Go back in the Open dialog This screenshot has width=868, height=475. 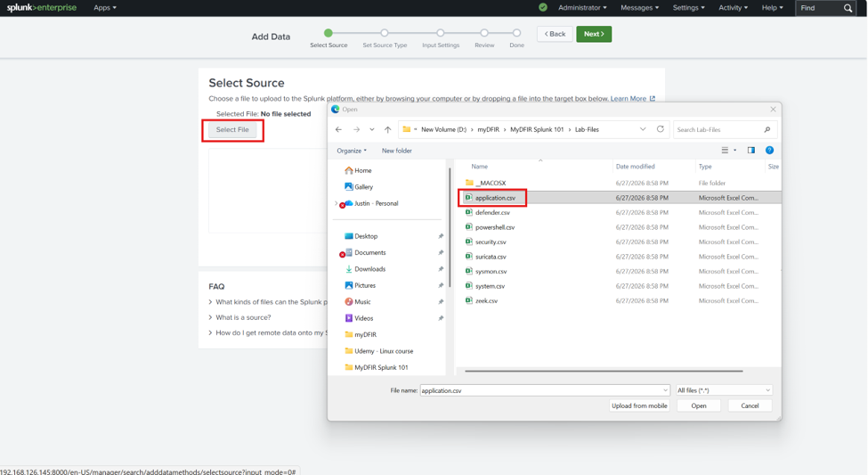339,130
